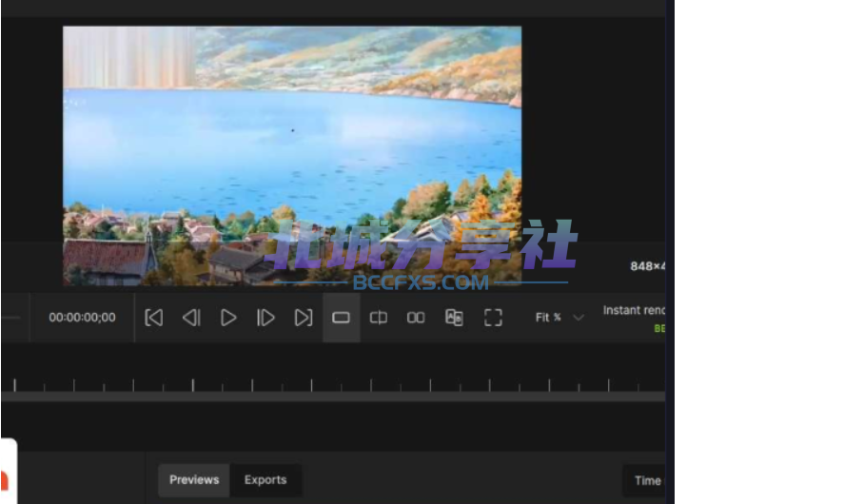The width and height of the screenshot is (844, 504).
Task: Click the Instant render option
Action: pos(634,310)
